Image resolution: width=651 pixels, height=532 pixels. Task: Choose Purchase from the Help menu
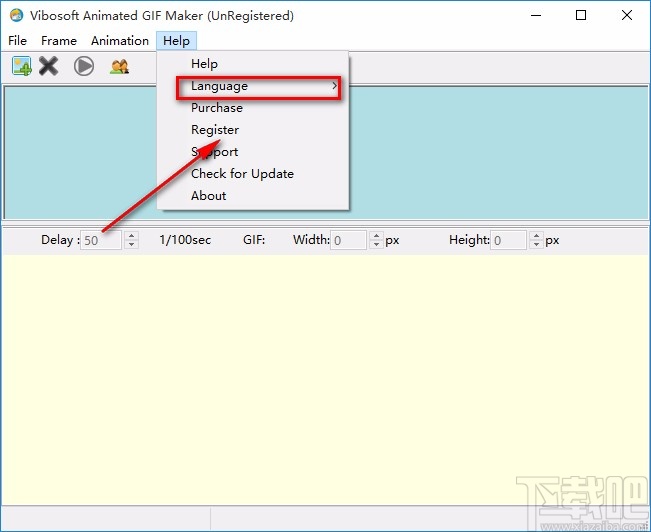(x=252, y=108)
